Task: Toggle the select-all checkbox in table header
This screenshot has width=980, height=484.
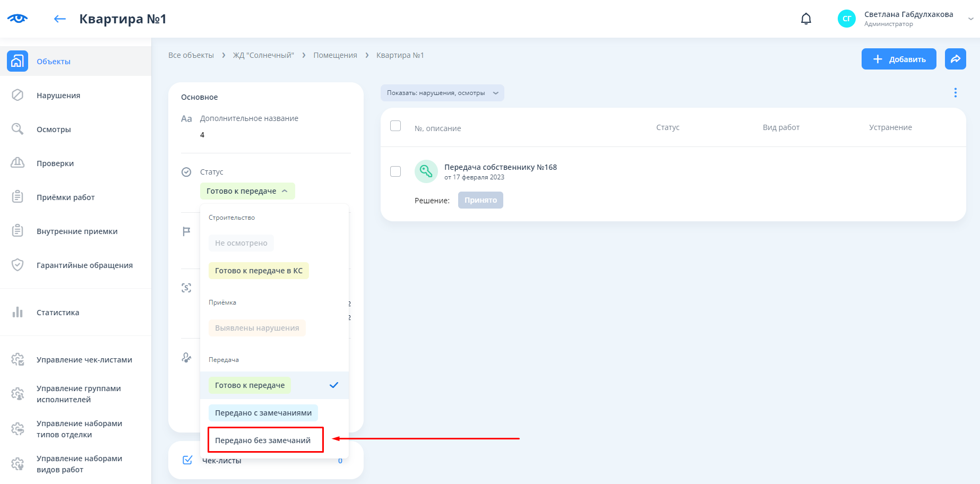Action: tap(396, 126)
